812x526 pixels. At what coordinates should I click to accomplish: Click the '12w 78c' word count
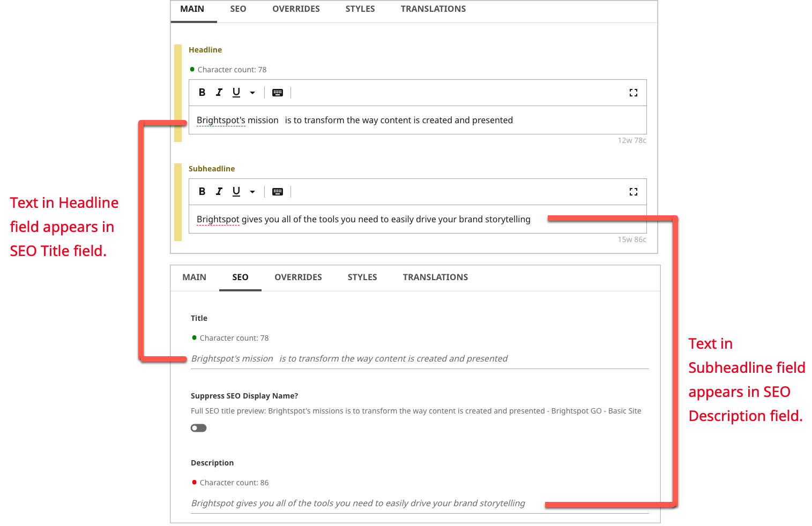tap(632, 140)
